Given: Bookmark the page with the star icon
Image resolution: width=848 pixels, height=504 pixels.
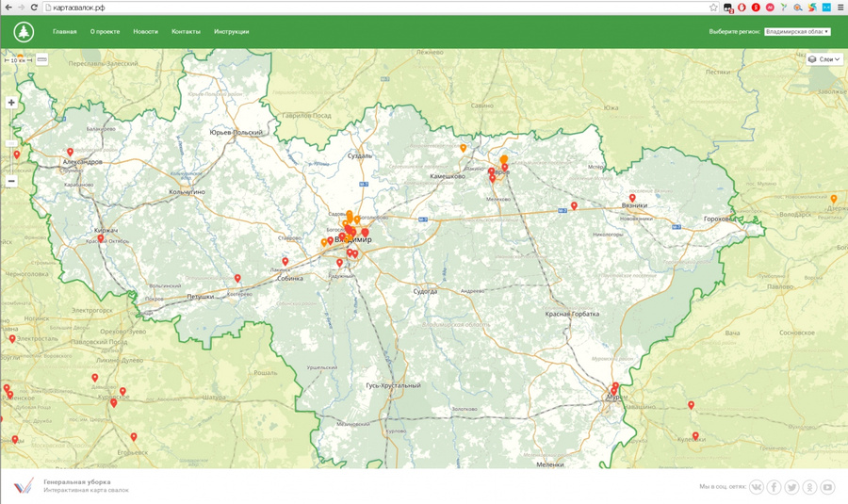Looking at the screenshot, I should tap(713, 8).
